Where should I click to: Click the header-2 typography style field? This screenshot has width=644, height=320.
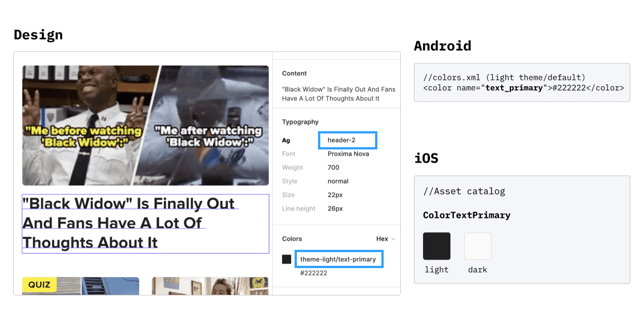[x=348, y=140]
